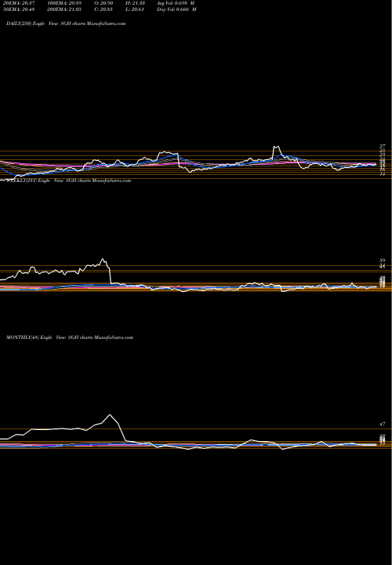Click the 20EMA: 20.37 value
Screen dimensions: 392x565
click(17, 3)
